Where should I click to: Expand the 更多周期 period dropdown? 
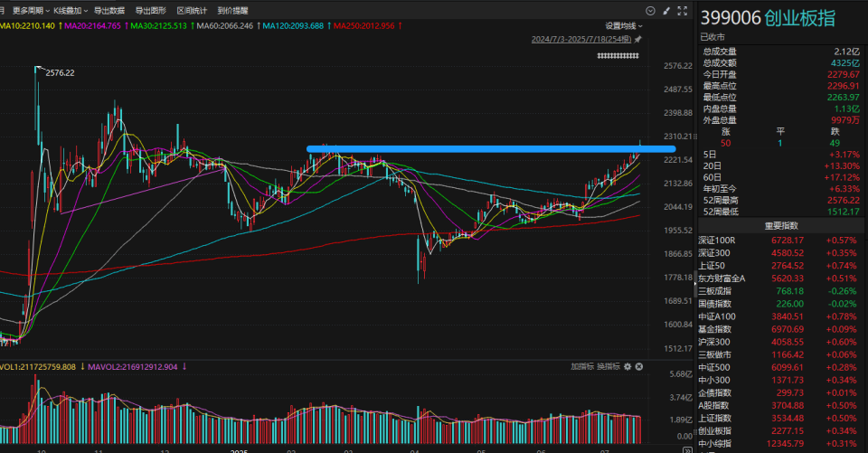pos(31,11)
